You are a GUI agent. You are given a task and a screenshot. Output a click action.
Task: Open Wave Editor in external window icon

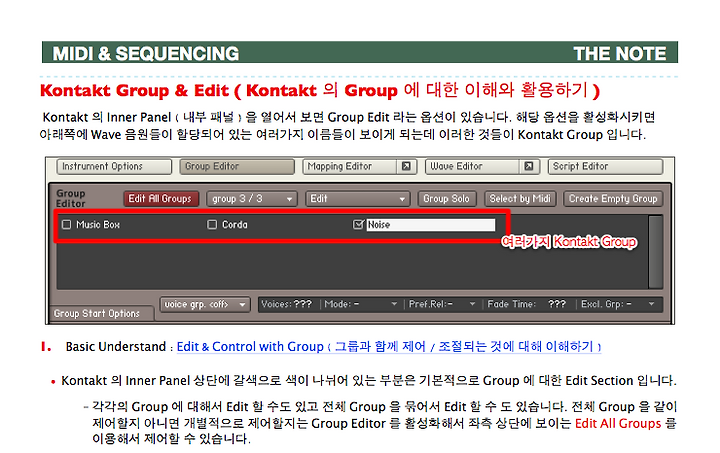(x=529, y=166)
